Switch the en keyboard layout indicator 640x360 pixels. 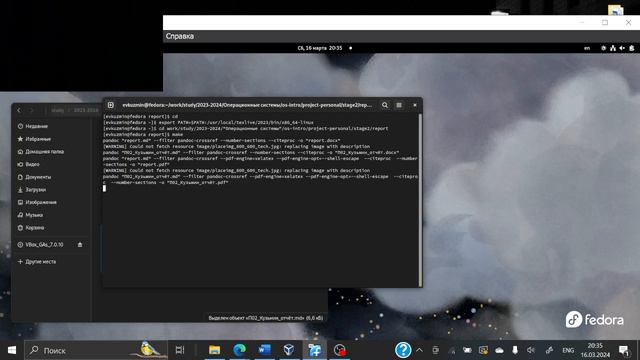coord(587,48)
